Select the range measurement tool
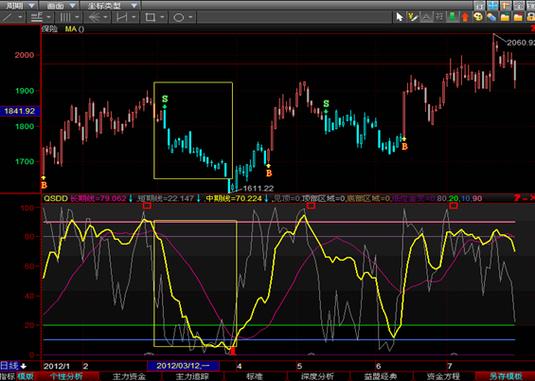The image size is (535, 381). 122,17
